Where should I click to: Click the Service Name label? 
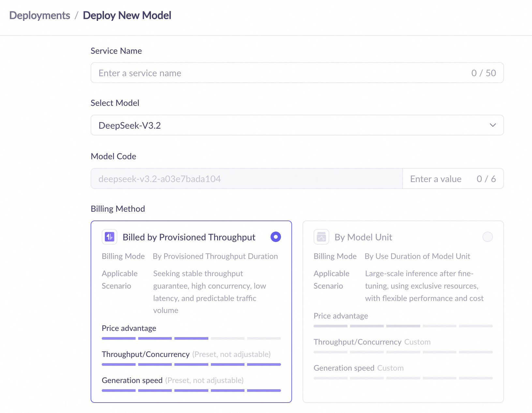116,51
